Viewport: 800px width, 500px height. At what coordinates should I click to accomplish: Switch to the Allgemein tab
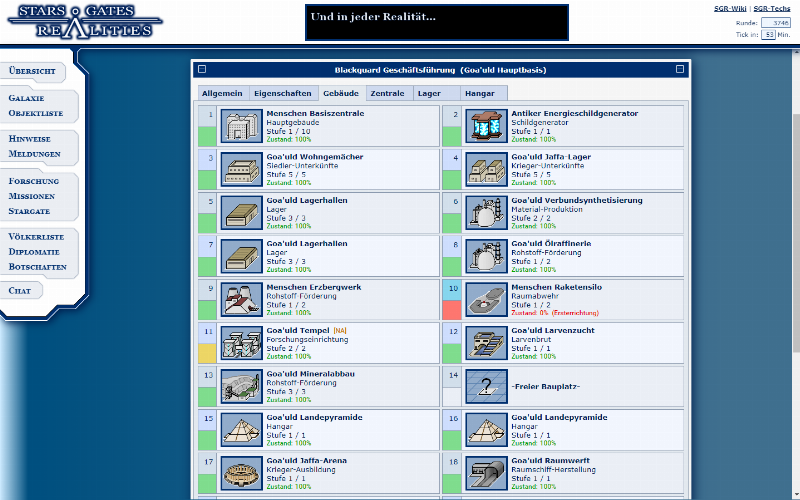coord(221,93)
